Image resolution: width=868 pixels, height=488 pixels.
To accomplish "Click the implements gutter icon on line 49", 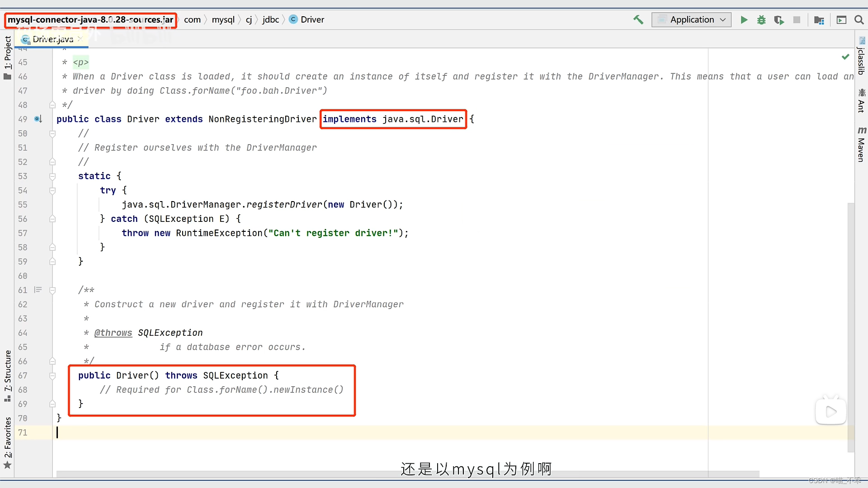I will click(x=38, y=119).
